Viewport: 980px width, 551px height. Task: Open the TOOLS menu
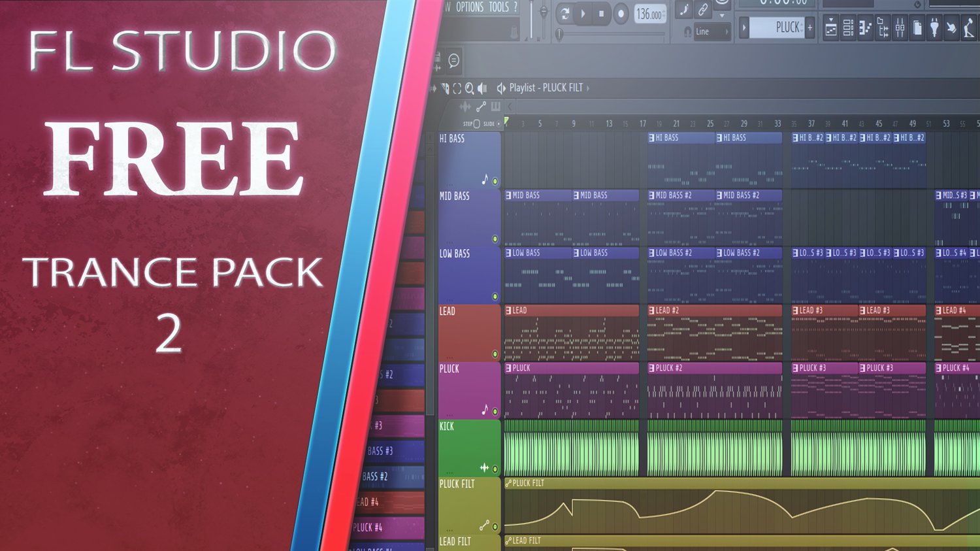[x=499, y=7]
